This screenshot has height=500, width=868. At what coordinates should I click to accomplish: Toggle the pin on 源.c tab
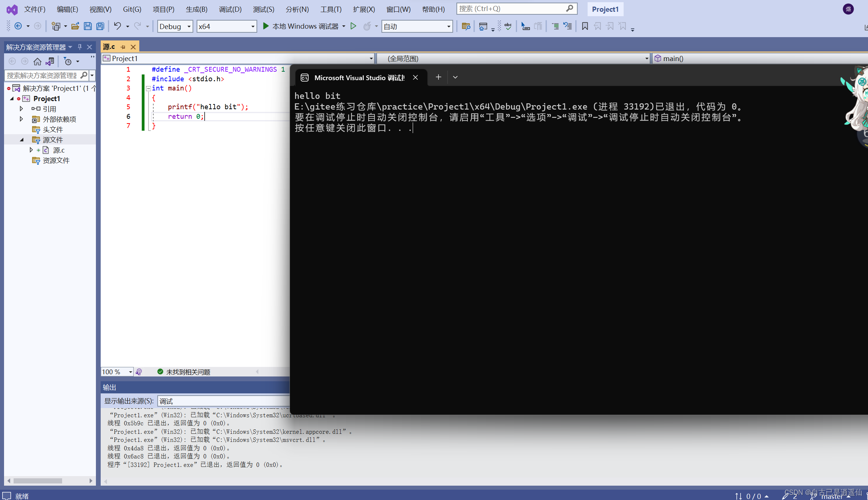[123, 47]
